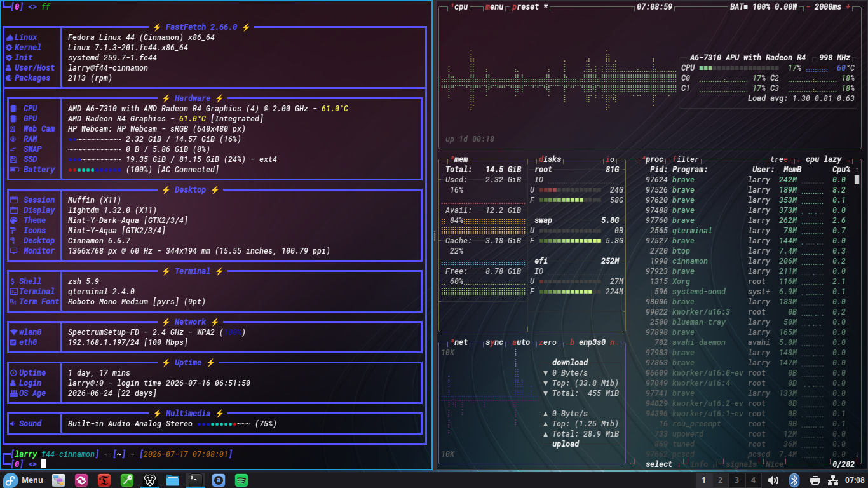The height and width of the screenshot is (488, 868).
Task: Select the cinnamon process row
Action: point(746,261)
